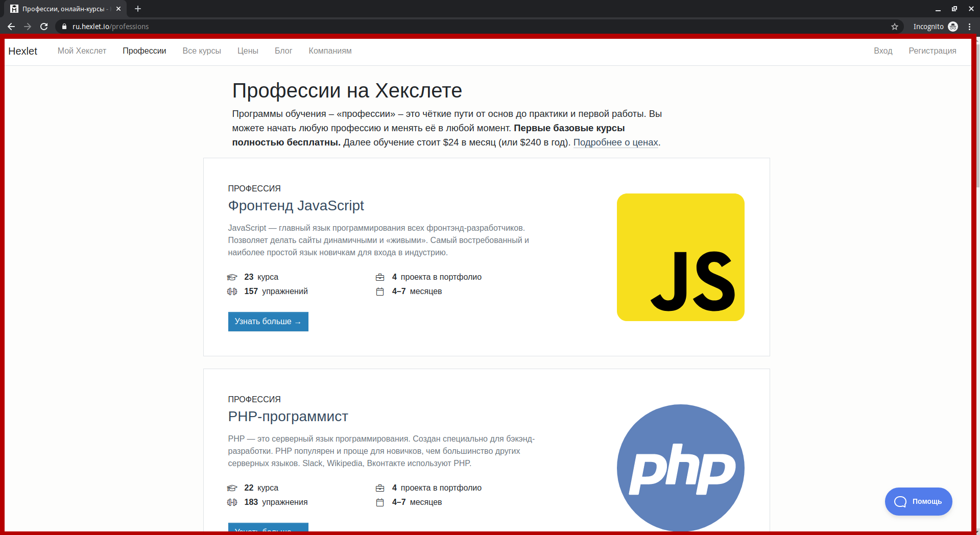Screen dimensions: 980x535
Task: Open a new browser tab
Action: tap(138, 9)
